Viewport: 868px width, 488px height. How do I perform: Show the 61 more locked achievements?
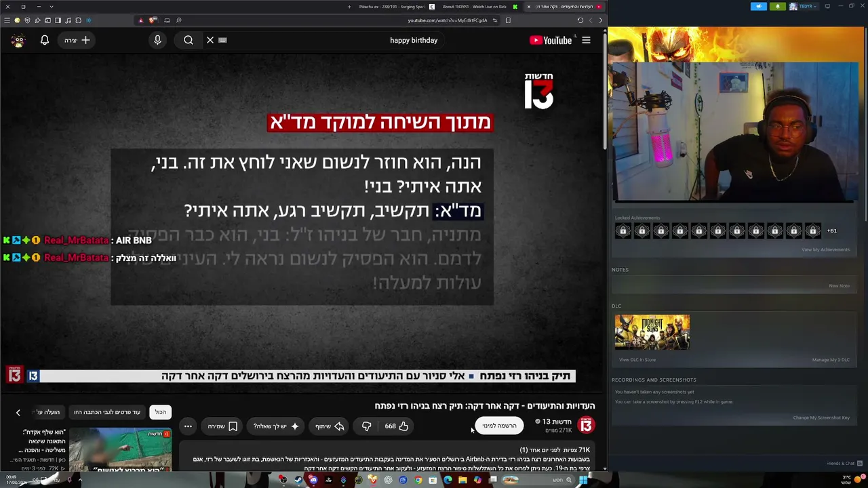(x=831, y=231)
